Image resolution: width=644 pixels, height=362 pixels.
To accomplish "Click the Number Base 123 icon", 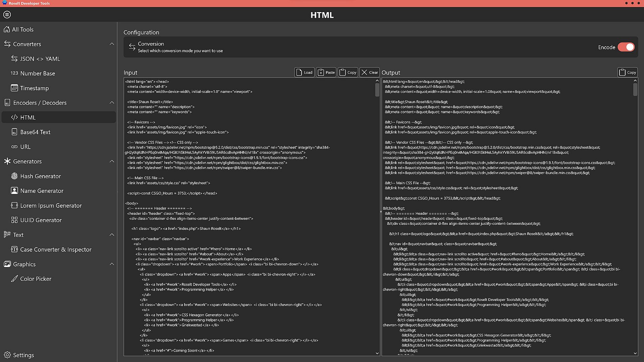I will coord(14,73).
